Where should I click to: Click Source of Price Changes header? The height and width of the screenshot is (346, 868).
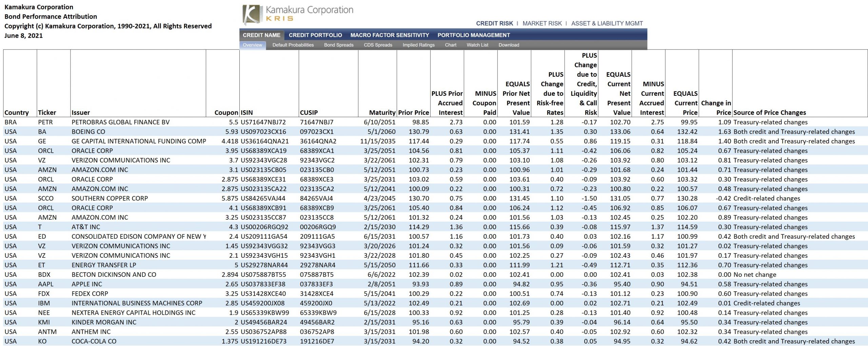[769, 112]
